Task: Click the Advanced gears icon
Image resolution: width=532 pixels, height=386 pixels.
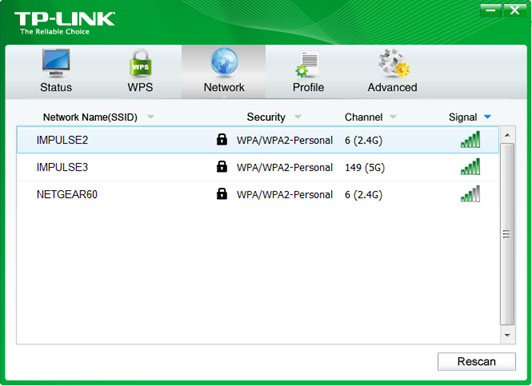Action: pos(394,63)
